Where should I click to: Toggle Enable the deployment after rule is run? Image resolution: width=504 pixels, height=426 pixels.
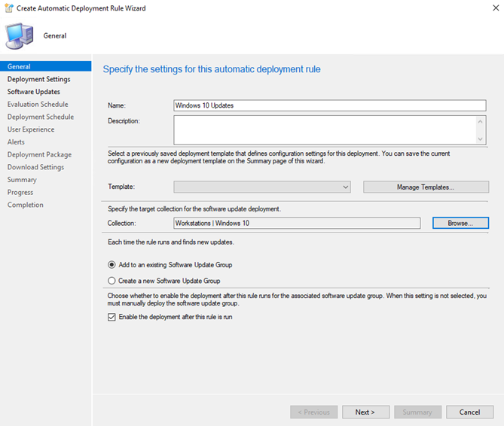pos(111,317)
